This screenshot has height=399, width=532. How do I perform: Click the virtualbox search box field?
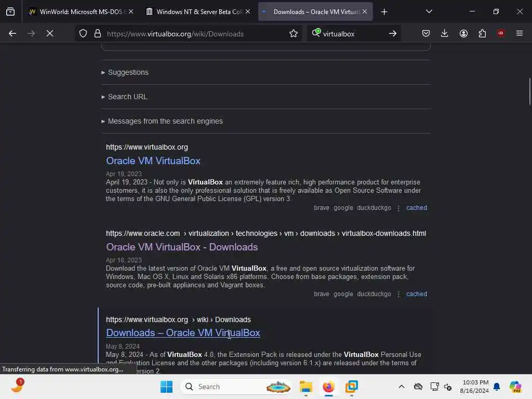(x=353, y=34)
